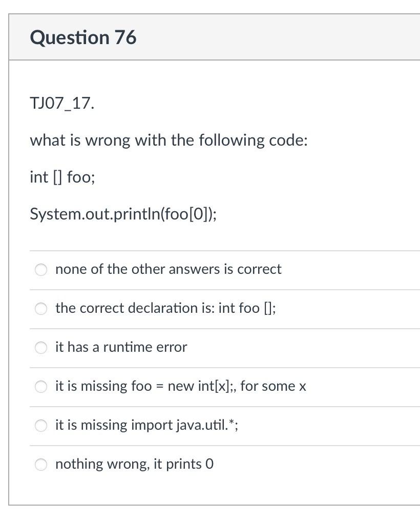Select radio button for 'it has a runtime error'

[x=41, y=348]
